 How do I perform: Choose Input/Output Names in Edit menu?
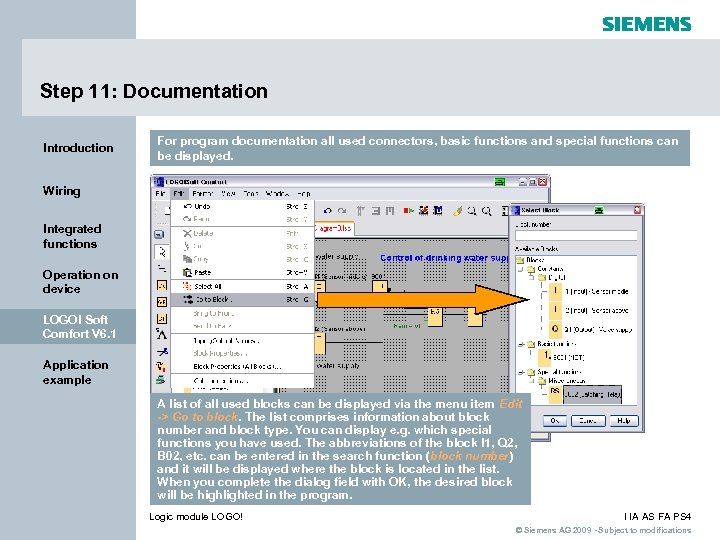[242, 341]
